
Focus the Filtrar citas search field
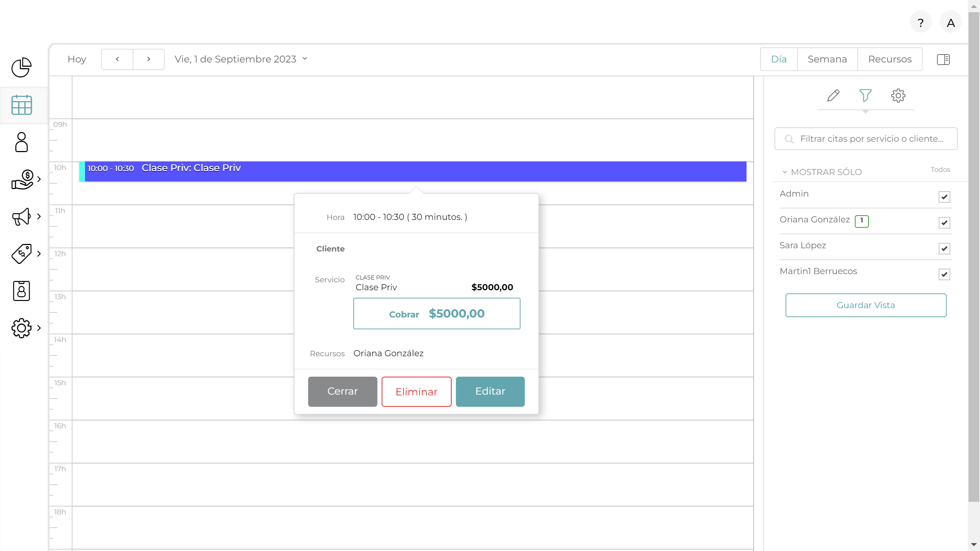tap(866, 138)
